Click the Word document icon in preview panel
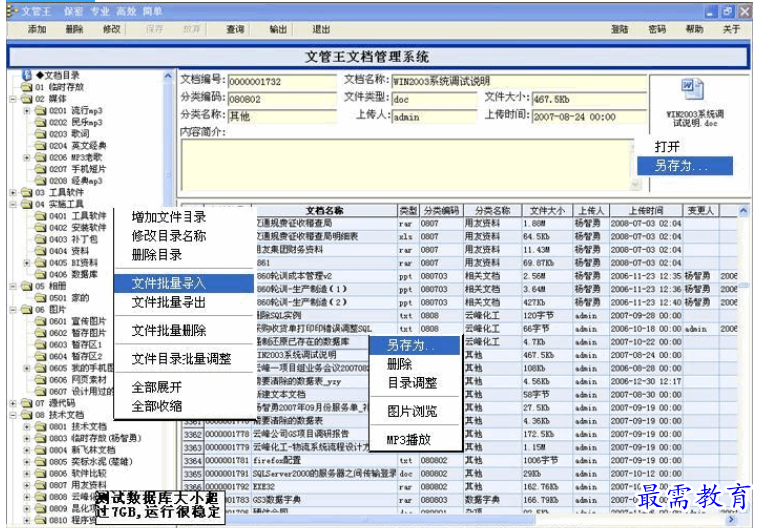Screen dimensions: 759x528 (x=693, y=90)
